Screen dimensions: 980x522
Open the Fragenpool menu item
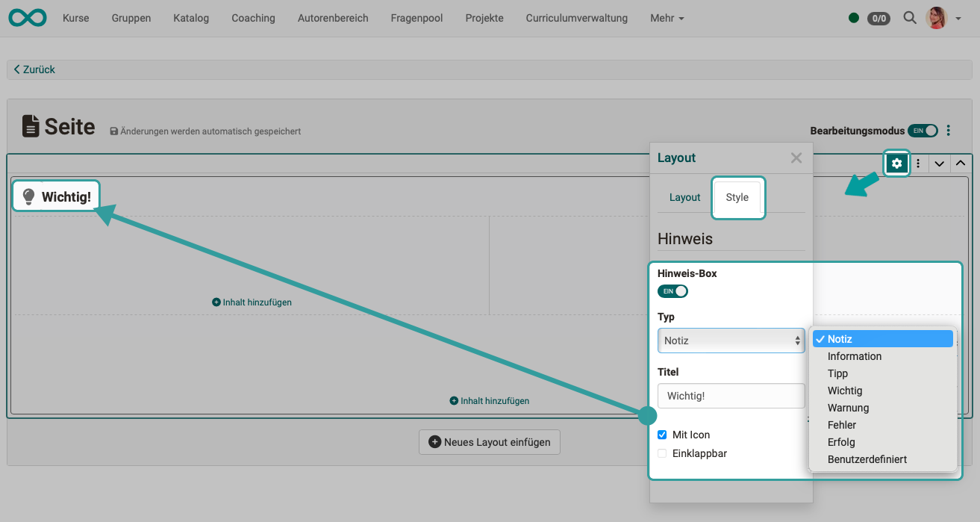point(416,18)
